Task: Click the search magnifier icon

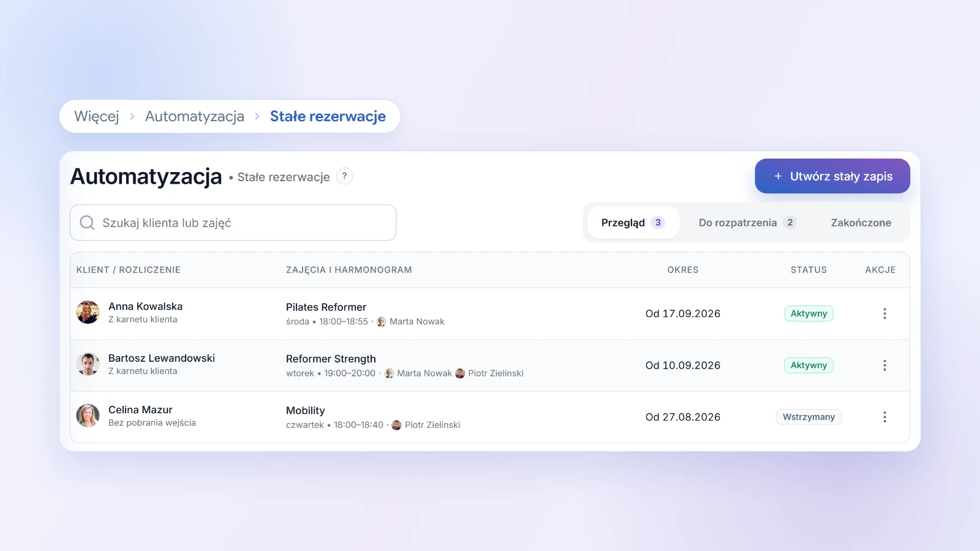Action: coord(88,223)
